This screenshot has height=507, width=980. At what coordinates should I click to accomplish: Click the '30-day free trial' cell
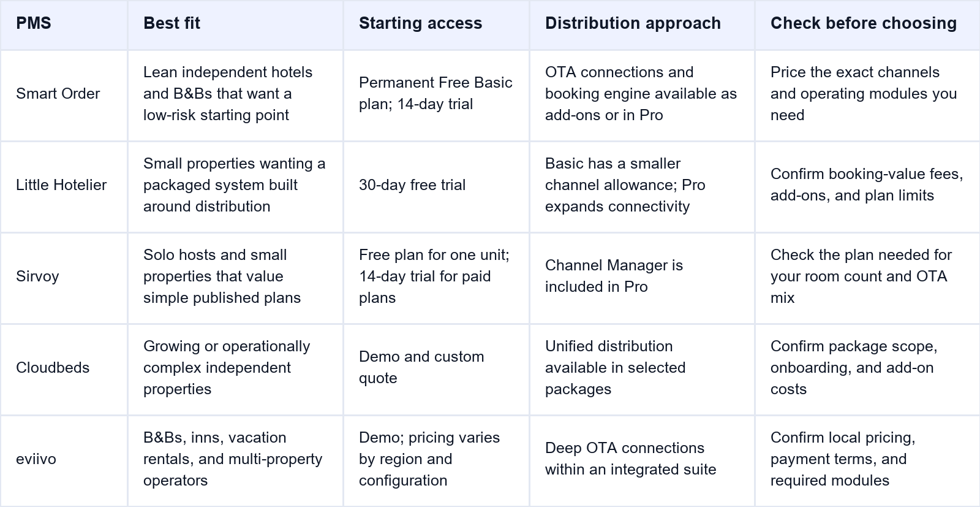click(436, 187)
